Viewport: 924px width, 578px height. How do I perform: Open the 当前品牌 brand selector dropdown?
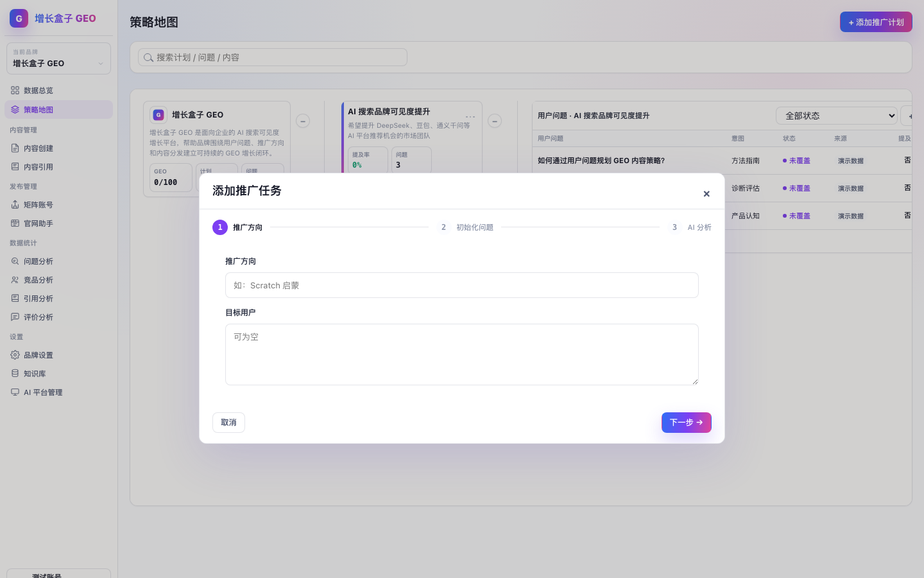point(58,58)
